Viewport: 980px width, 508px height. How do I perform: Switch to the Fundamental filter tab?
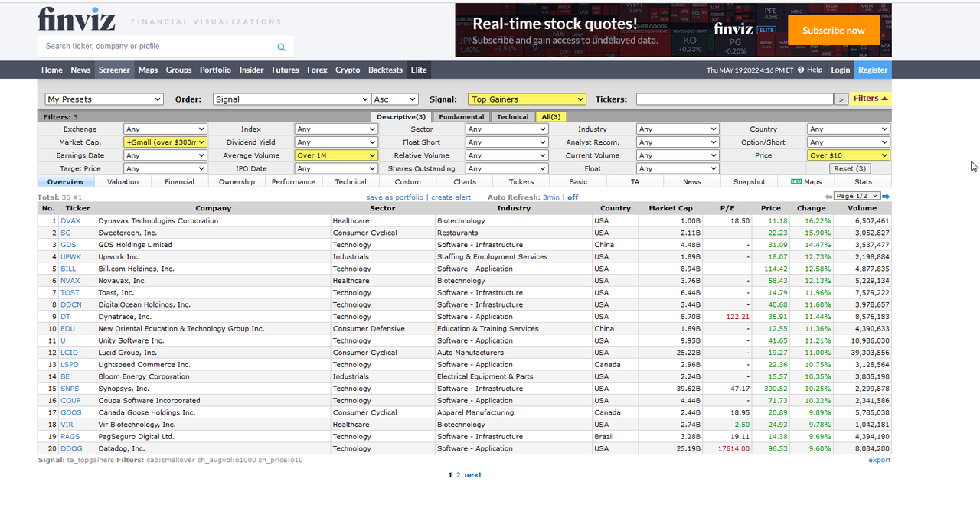point(462,117)
